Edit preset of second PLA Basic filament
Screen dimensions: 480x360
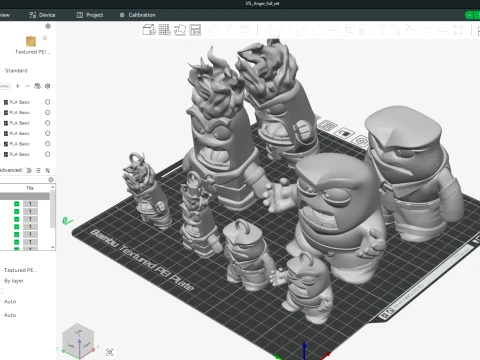click(x=48, y=112)
